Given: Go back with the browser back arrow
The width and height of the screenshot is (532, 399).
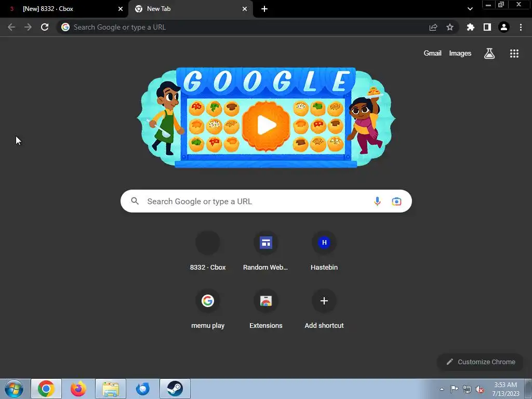Looking at the screenshot, I should point(11,27).
